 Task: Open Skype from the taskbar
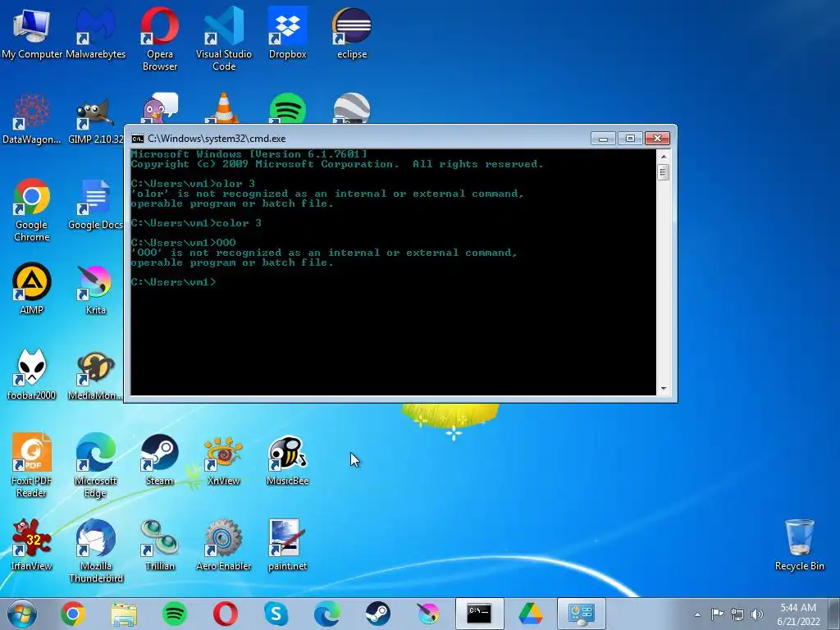click(x=276, y=614)
